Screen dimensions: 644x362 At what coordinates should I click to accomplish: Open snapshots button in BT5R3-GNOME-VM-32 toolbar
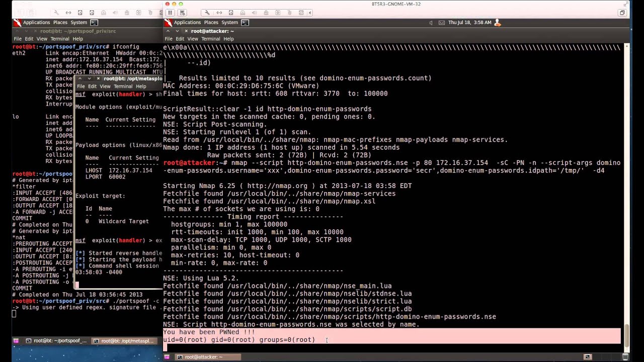click(182, 13)
